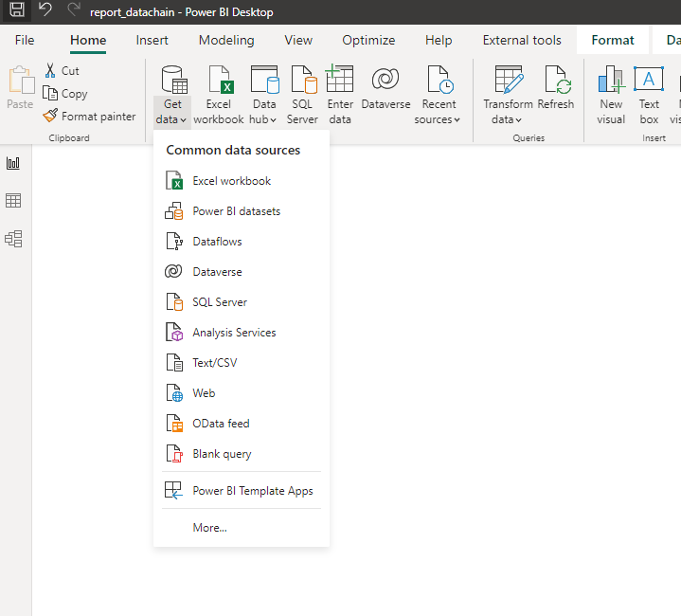Switch to Report view in sidebar
This screenshot has width=681, height=616.
(x=13, y=163)
